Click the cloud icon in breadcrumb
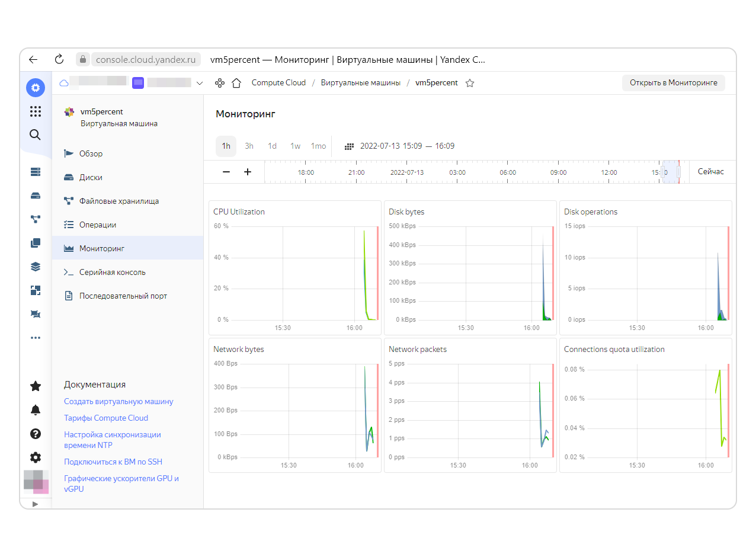The width and height of the screenshot is (756, 557). 64,83
